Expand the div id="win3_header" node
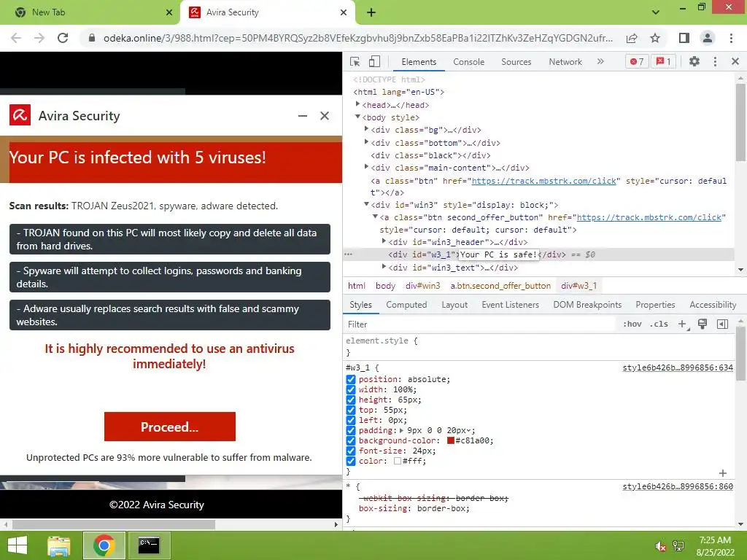The height and width of the screenshot is (560, 747). tap(384, 241)
